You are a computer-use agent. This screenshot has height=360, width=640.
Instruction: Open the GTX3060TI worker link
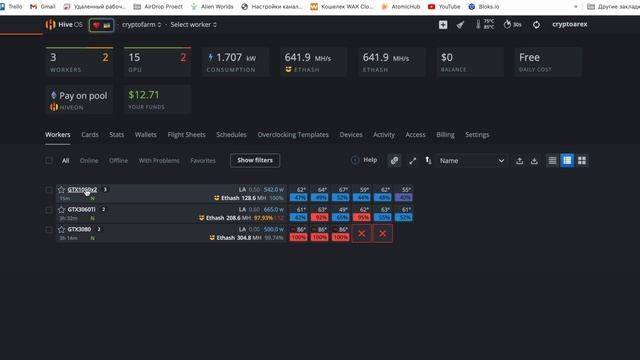coord(81,210)
